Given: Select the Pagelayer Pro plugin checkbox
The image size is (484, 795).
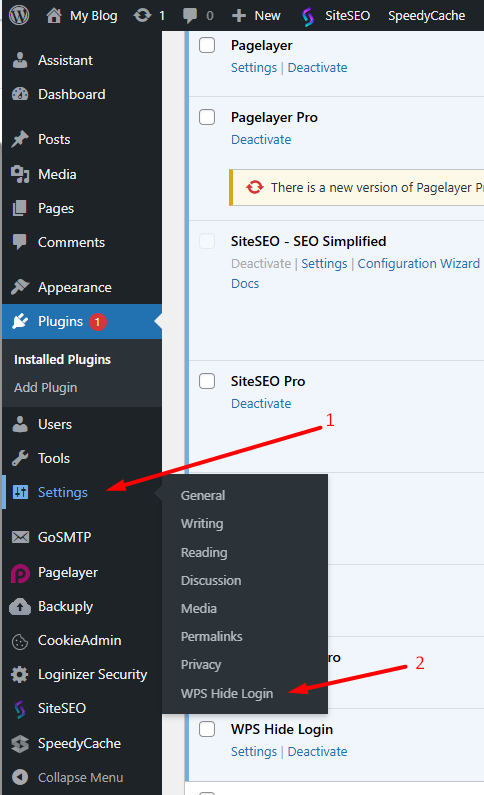Looking at the screenshot, I should click(207, 117).
